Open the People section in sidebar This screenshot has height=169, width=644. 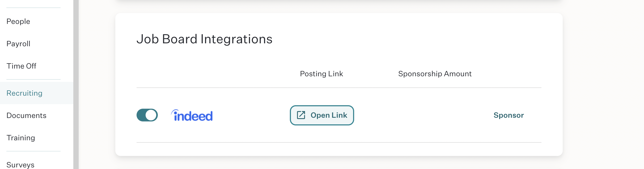[x=18, y=21]
